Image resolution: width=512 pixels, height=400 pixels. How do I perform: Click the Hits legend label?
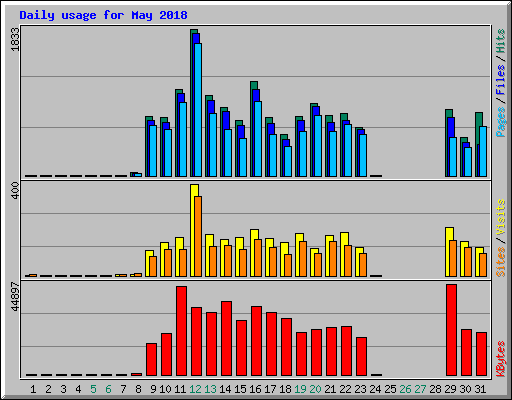[x=500, y=41]
